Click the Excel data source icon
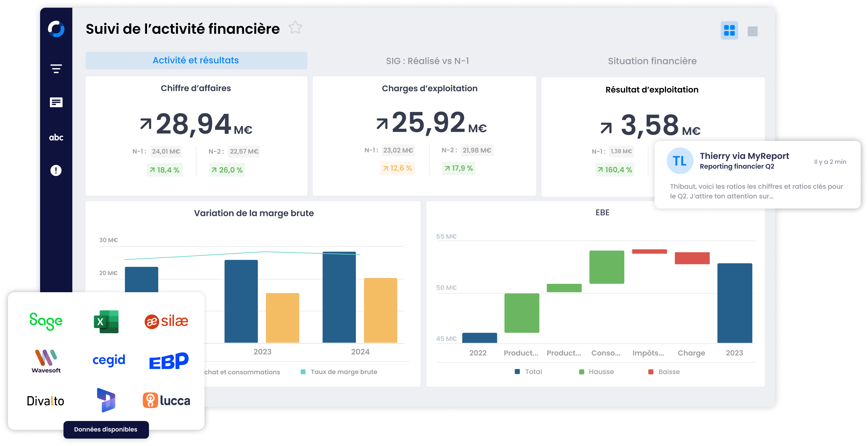The image size is (868, 446). [x=106, y=322]
